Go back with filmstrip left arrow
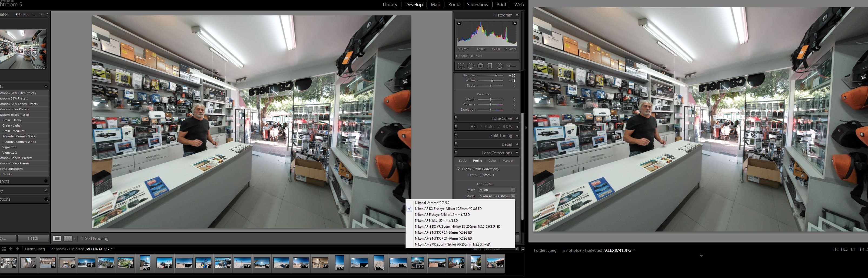868x278 pixels. point(11,249)
